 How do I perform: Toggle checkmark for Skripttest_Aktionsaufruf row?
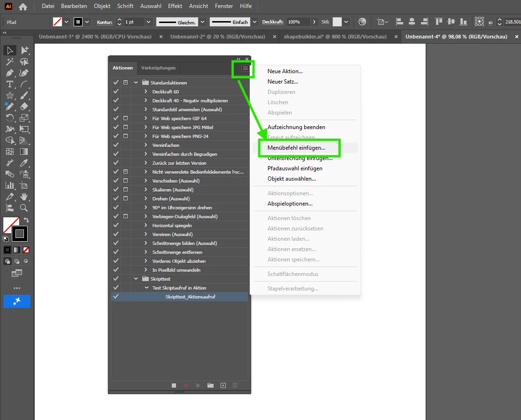coord(115,297)
